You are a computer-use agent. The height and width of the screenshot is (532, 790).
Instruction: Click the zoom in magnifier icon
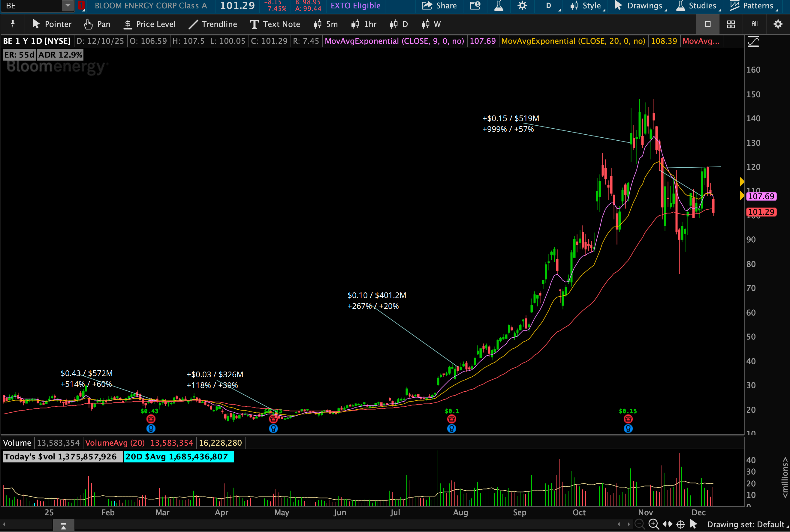[x=653, y=524]
